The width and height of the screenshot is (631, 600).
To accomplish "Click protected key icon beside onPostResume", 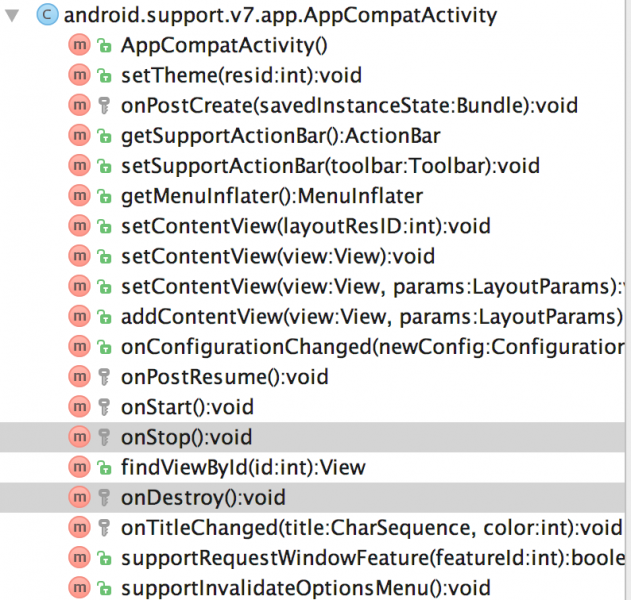I will tap(104, 377).
